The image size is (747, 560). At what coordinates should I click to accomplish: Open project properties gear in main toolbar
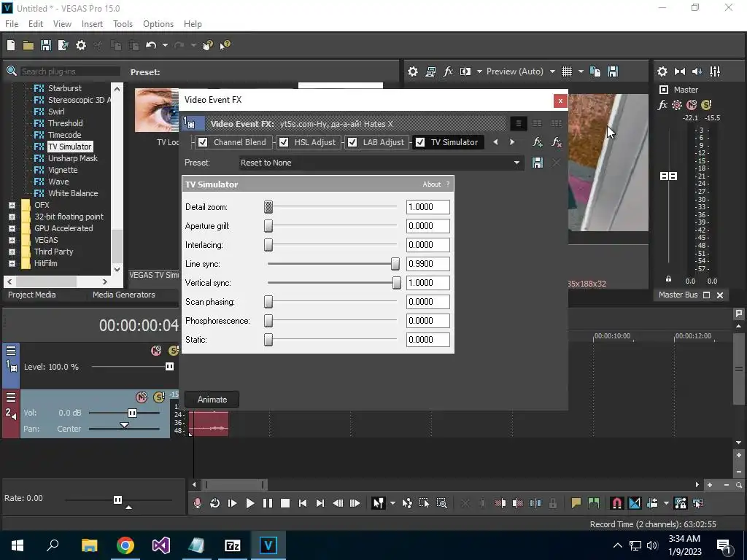(x=81, y=45)
